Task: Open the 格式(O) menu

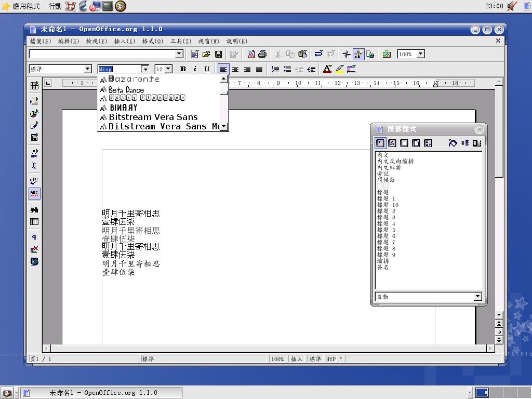Action: (152, 42)
